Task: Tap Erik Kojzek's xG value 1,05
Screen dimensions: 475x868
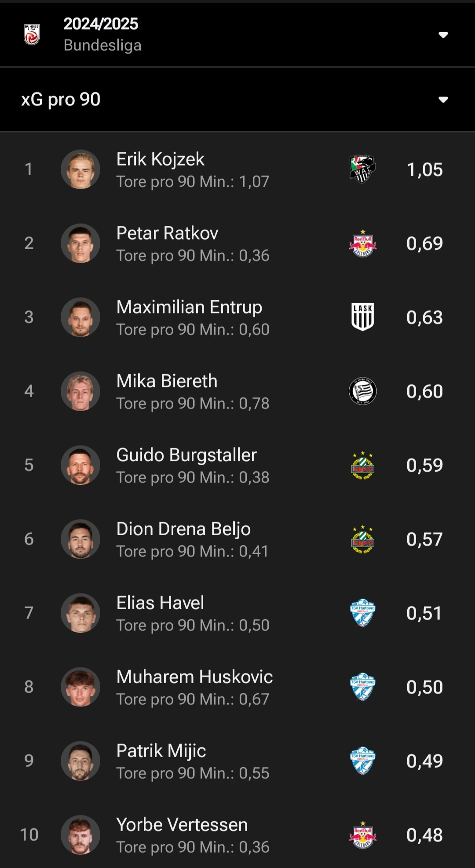Action: pyautogui.click(x=424, y=169)
